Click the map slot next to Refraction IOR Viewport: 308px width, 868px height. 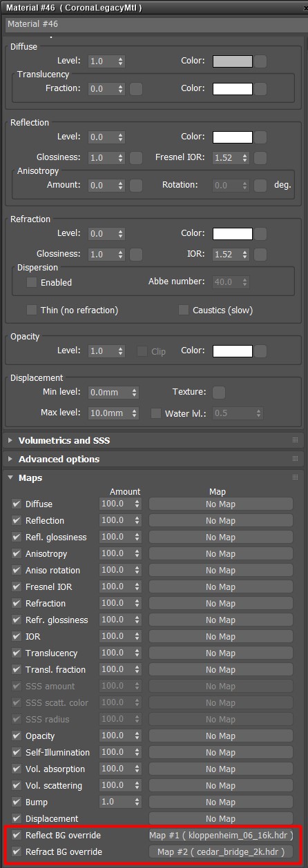click(260, 255)
